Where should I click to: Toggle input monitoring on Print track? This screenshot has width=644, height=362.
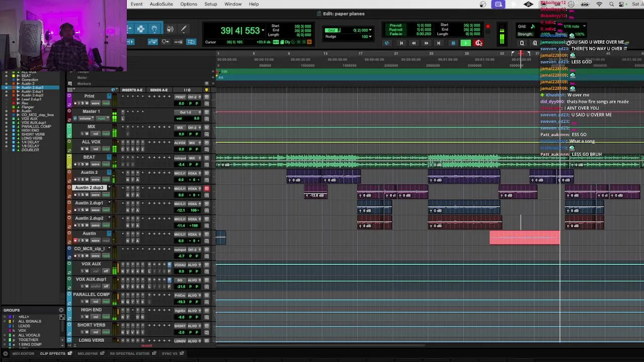click(x=79, y=103)
